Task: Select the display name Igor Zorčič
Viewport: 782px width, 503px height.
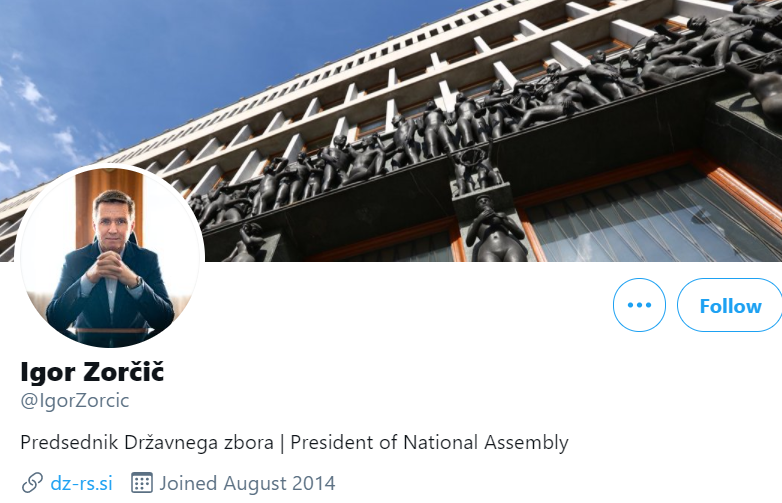Action: click(92, 371)
